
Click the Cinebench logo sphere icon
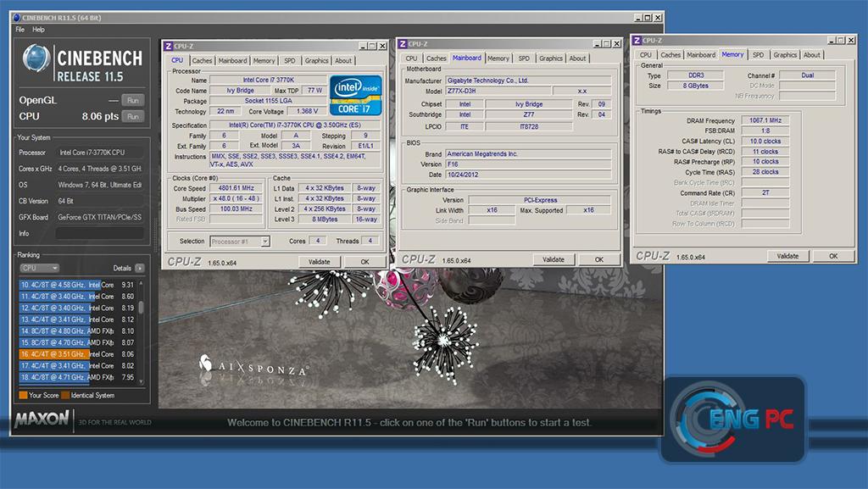[x=36, y=58]
